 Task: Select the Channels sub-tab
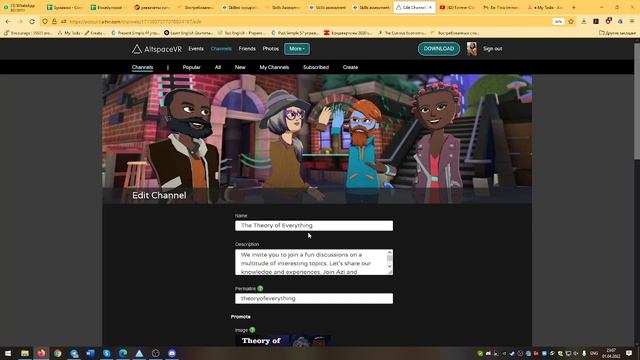pyautogui.click(x=142, y=67)
